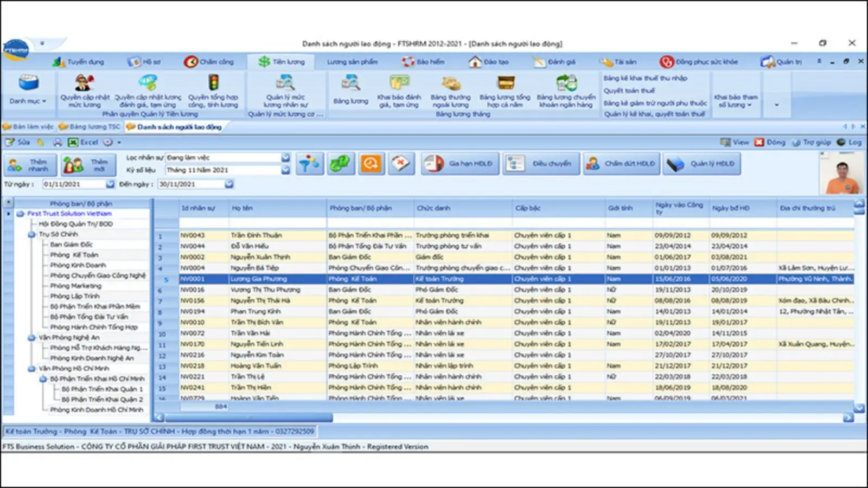Open the Bảng lương ribbon icon

350,91
